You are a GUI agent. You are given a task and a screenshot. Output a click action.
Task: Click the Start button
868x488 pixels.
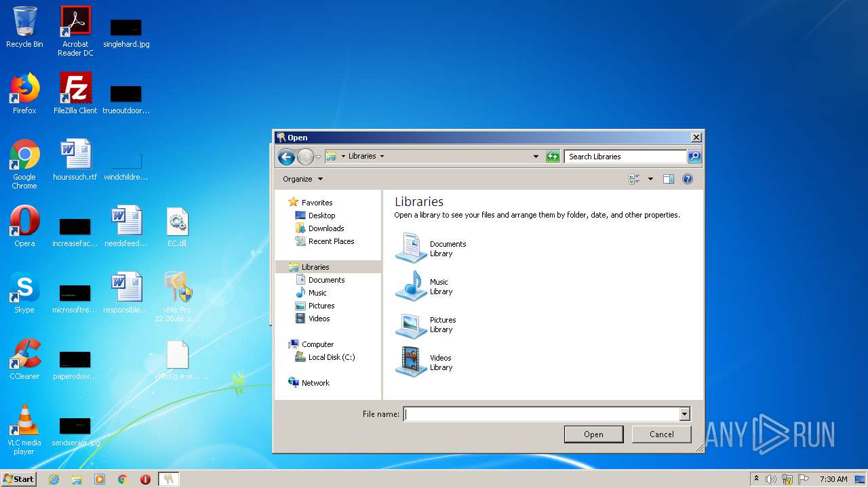click(x=18, y=479)
